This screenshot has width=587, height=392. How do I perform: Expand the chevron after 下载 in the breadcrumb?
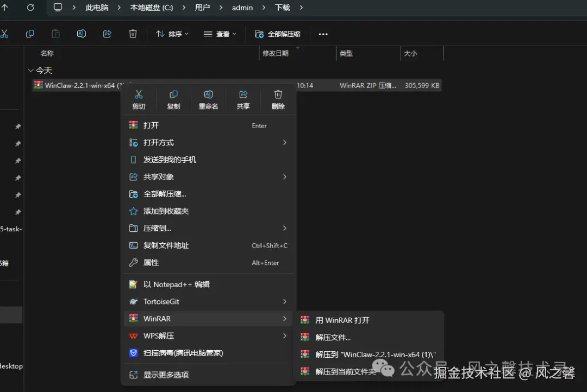(301, 8)
